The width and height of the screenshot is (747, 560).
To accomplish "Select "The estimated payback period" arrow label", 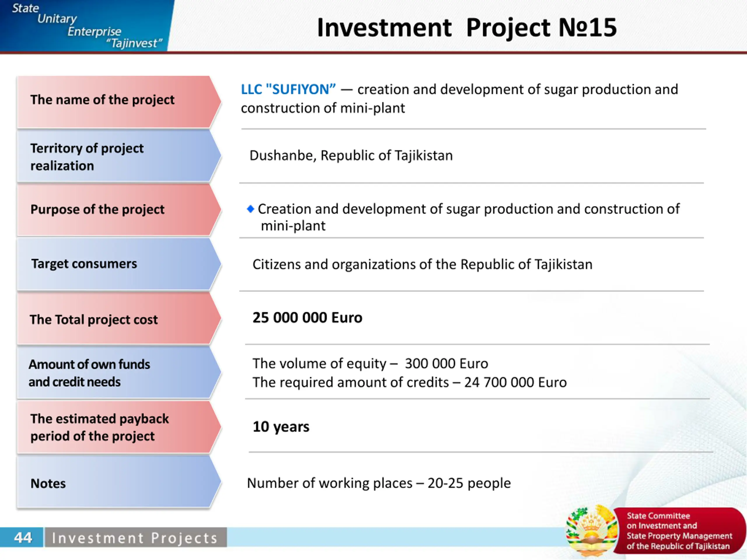I will 119,427.
